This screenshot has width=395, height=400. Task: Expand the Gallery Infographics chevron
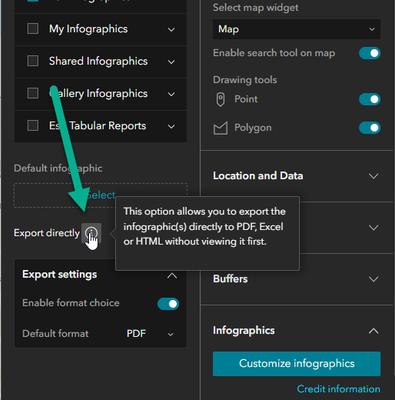click(x=171, y=94)
